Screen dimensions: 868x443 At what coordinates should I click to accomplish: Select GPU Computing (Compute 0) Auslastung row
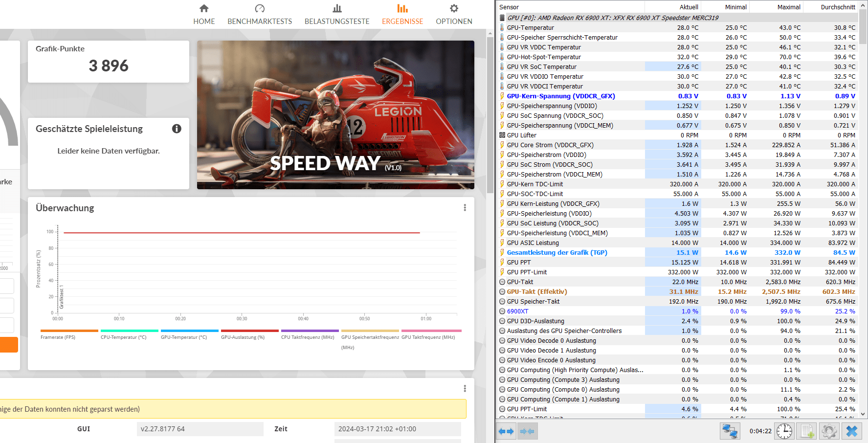[677, 389]
